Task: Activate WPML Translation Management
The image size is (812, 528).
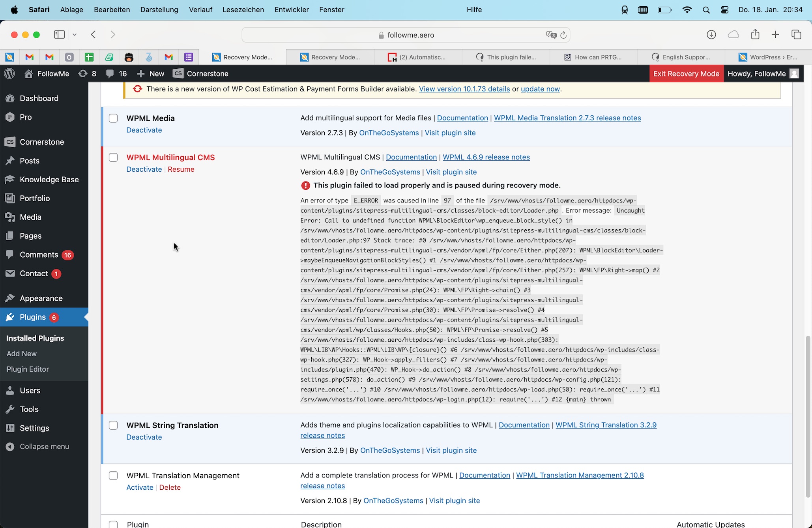Action: point(140,487)
